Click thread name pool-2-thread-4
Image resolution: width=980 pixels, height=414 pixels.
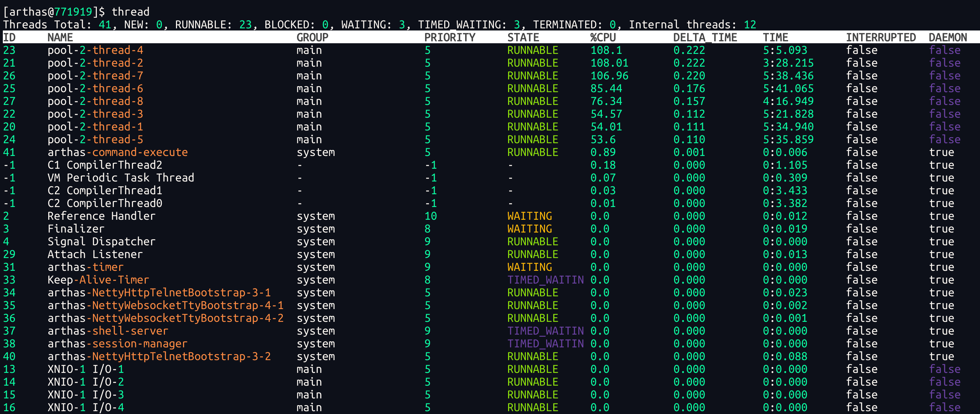coord(95,50)
